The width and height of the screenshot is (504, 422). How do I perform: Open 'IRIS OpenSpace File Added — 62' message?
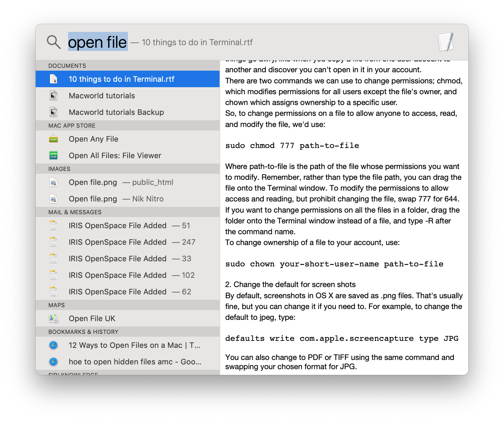(128, 292)
